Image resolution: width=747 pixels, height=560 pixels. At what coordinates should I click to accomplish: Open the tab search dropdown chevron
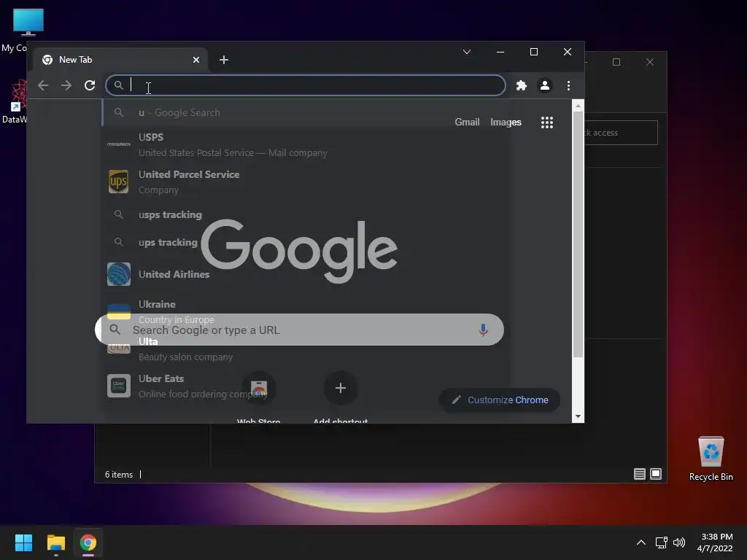tap(467, 52)
